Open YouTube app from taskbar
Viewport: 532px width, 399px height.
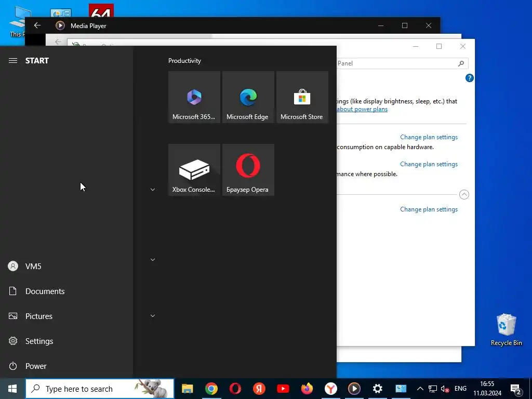(x=283, y=389)
